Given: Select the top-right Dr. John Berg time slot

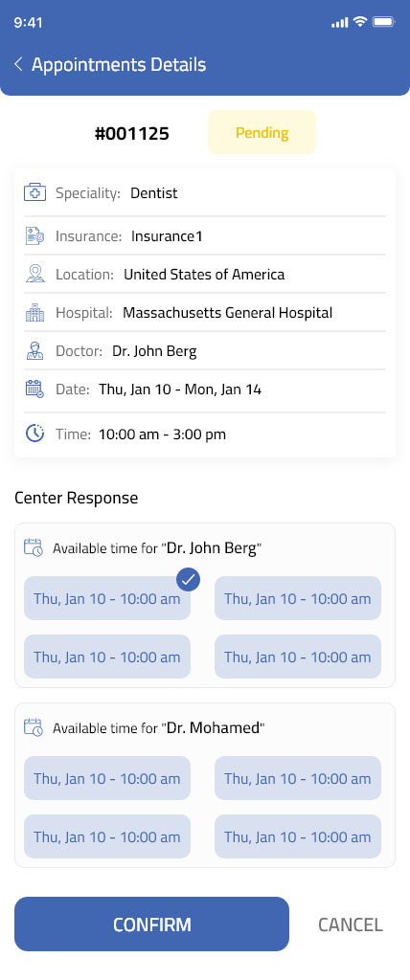Looking at the screenshot, I should click(298, 599).
